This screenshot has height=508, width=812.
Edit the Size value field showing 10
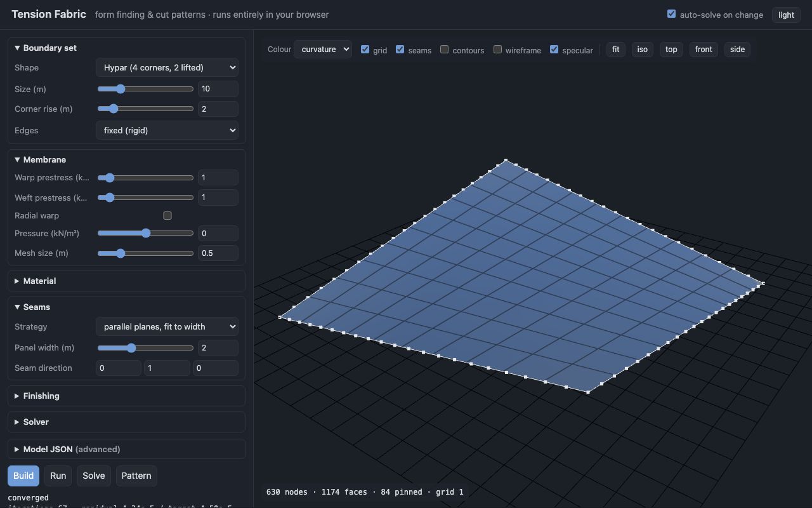[x=218, y=89]
